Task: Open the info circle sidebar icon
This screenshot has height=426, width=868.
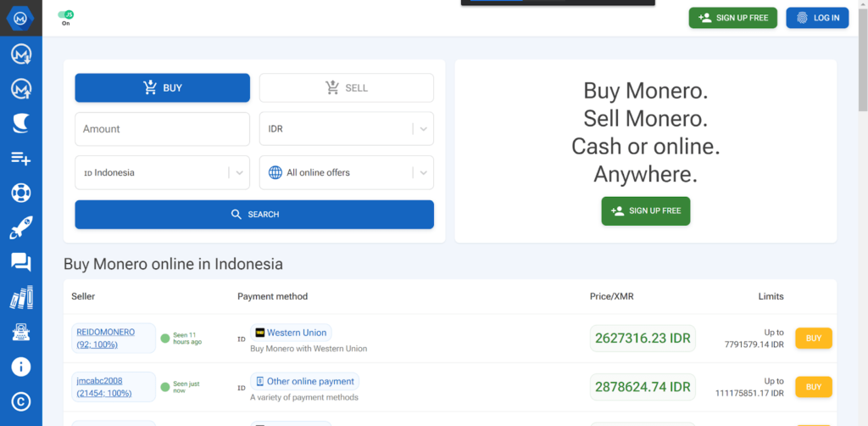Action: [x=21, y=367]
